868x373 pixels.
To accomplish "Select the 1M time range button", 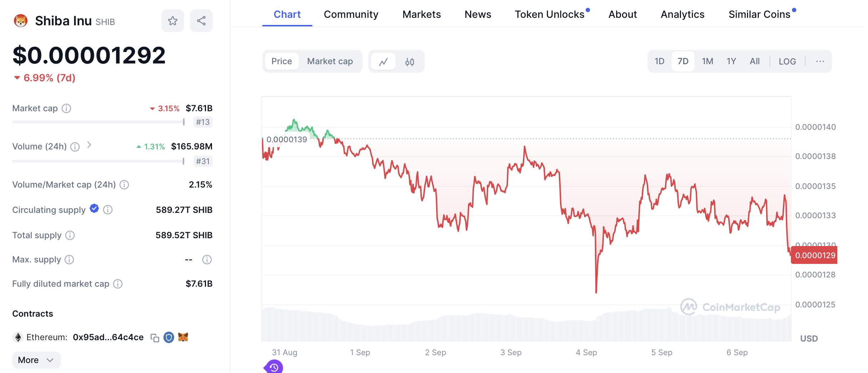I will point(707,61).
